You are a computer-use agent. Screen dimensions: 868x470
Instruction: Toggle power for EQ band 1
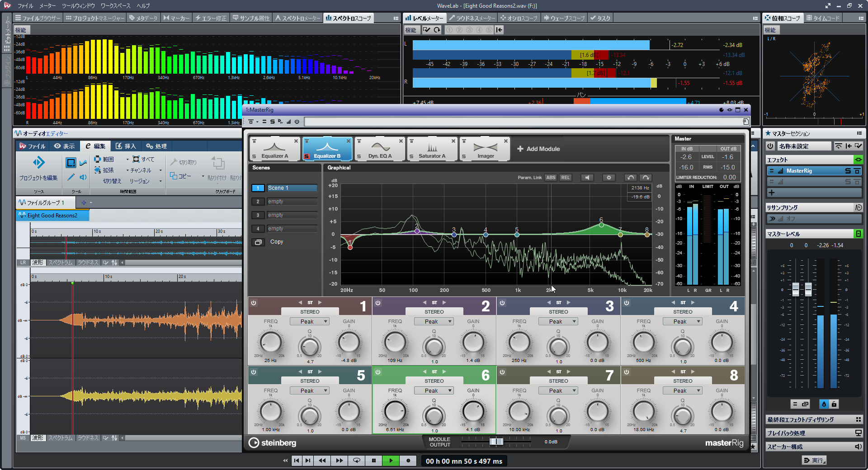(x=254, y=303)
